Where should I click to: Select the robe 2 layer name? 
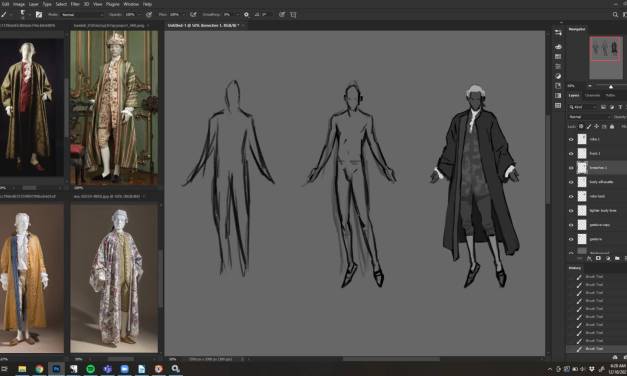[x=595, y=139]
